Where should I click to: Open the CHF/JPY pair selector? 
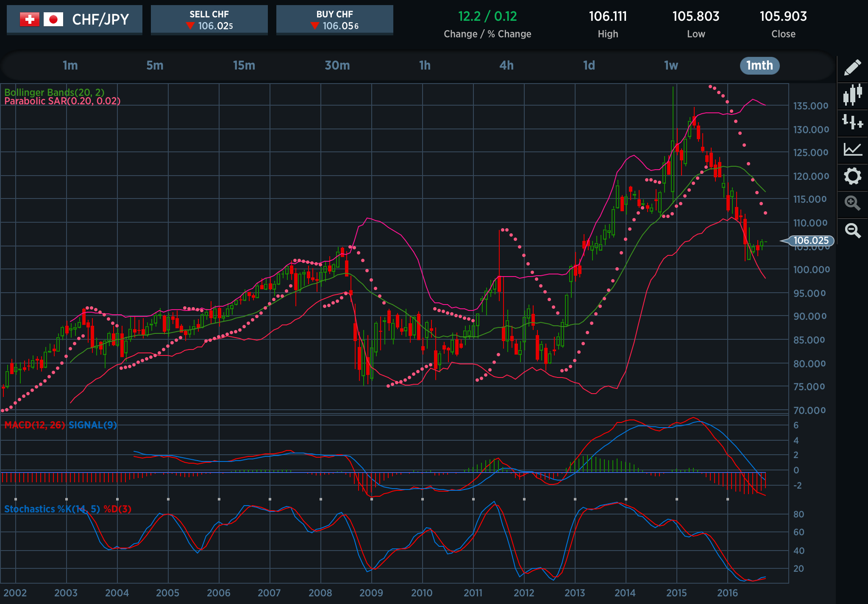pos(75,20)
